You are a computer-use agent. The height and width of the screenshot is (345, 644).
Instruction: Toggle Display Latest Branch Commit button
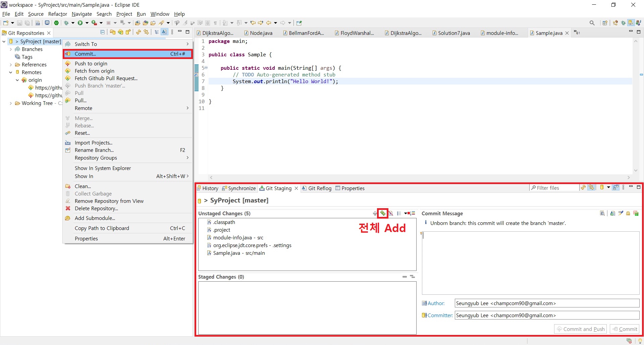tap(164, 32)
